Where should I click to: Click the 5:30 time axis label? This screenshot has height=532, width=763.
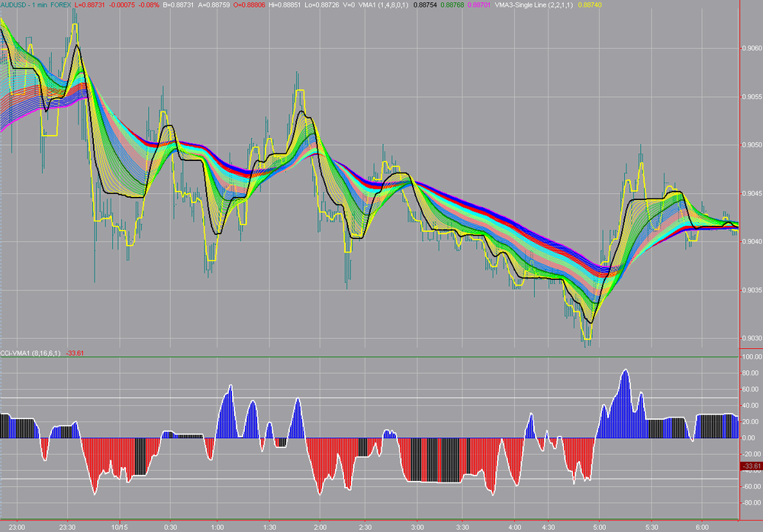[x=652, y=527]
